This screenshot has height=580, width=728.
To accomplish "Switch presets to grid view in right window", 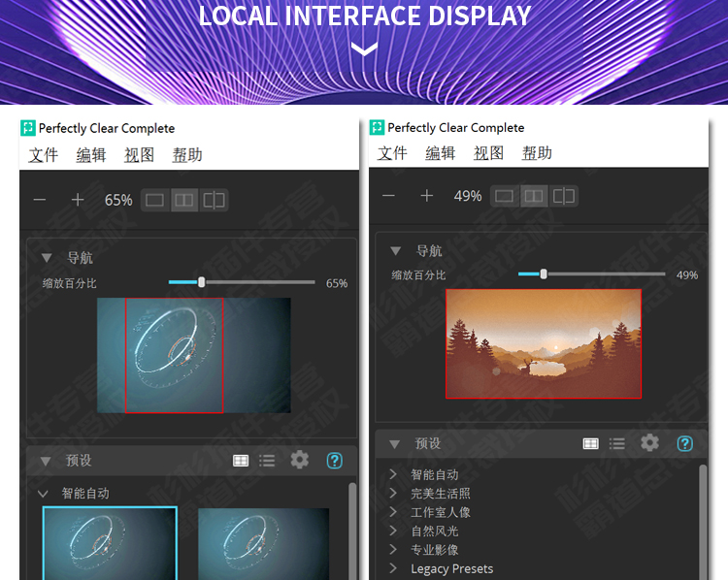I will coord(590,443).
